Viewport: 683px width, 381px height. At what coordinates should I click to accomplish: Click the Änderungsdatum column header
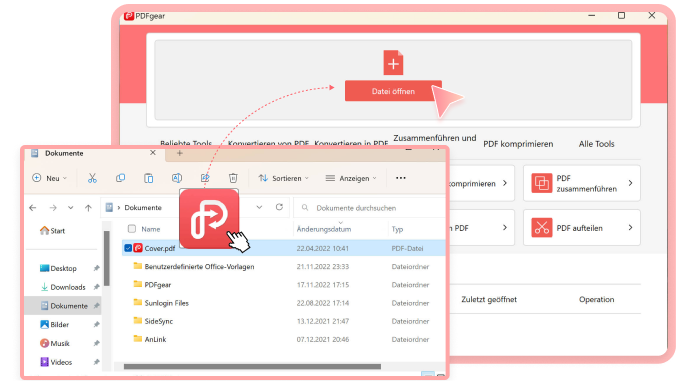pos(324,229)
